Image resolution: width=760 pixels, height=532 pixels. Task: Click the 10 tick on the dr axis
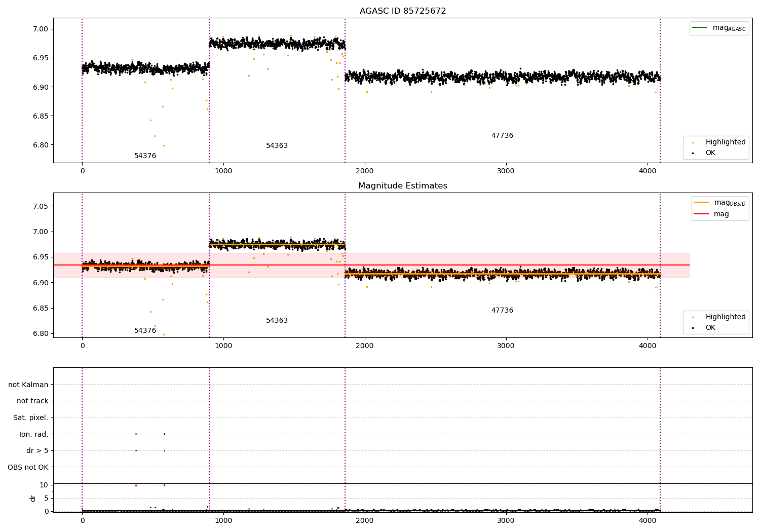(44, 485)
